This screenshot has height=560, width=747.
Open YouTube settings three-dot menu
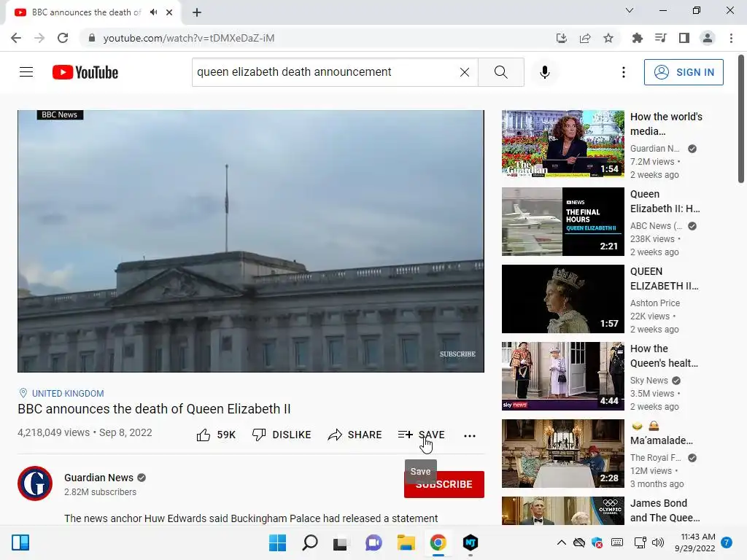tap(623, 72)
